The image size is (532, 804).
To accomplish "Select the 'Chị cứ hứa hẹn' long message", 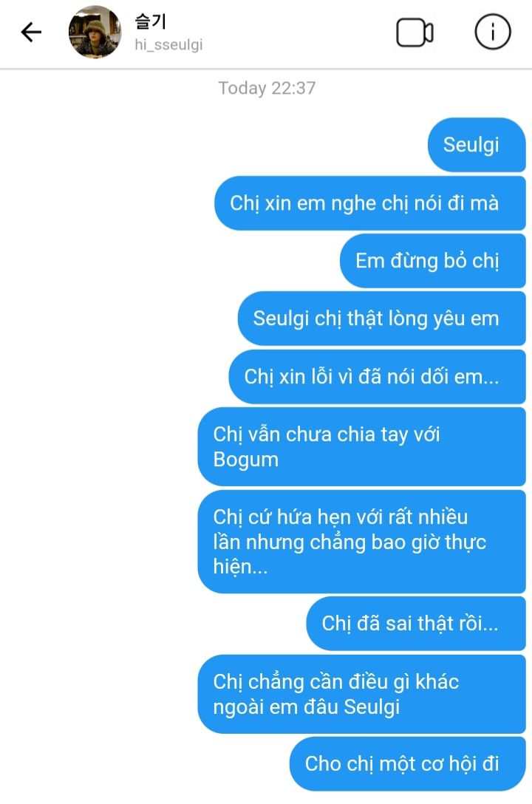I will point(362,542).
